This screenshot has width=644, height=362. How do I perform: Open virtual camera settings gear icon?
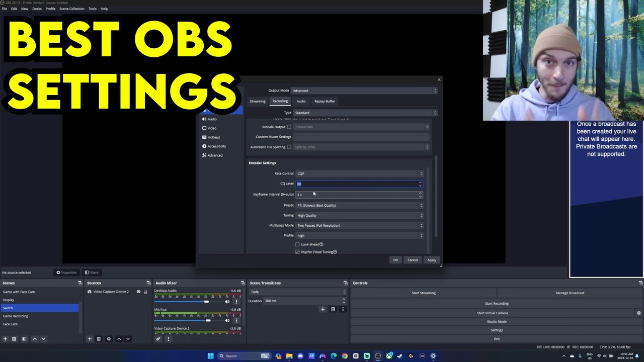coord(639,313)
